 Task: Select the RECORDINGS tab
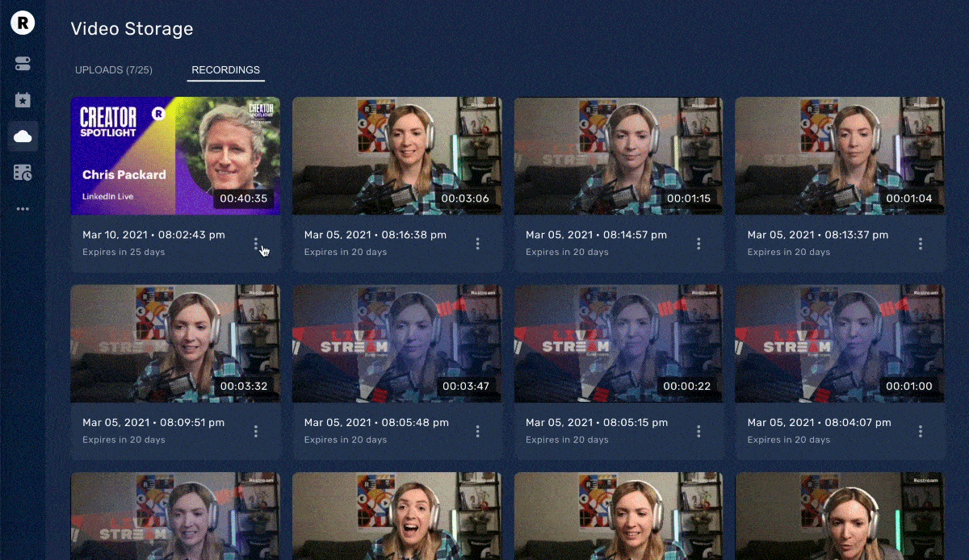[226, 70]
